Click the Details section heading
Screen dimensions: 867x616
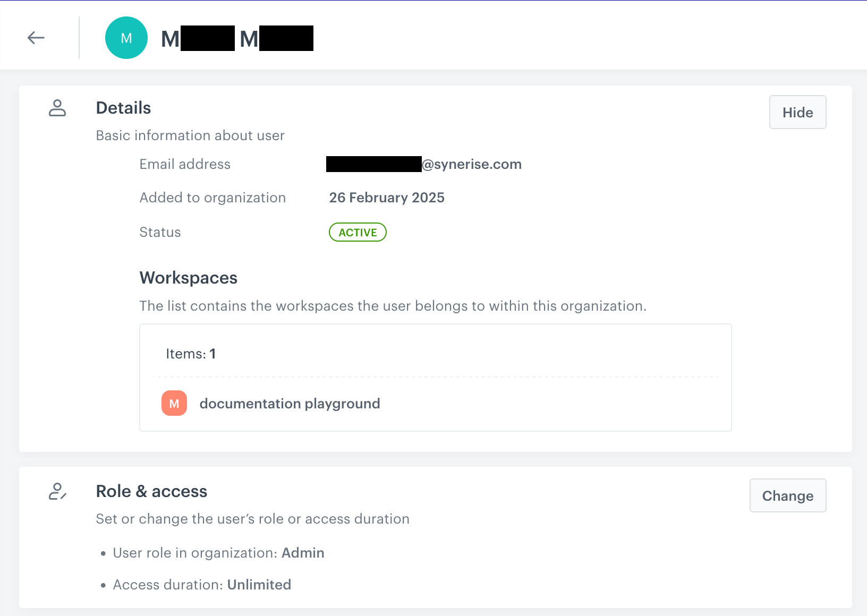[124, 108]
